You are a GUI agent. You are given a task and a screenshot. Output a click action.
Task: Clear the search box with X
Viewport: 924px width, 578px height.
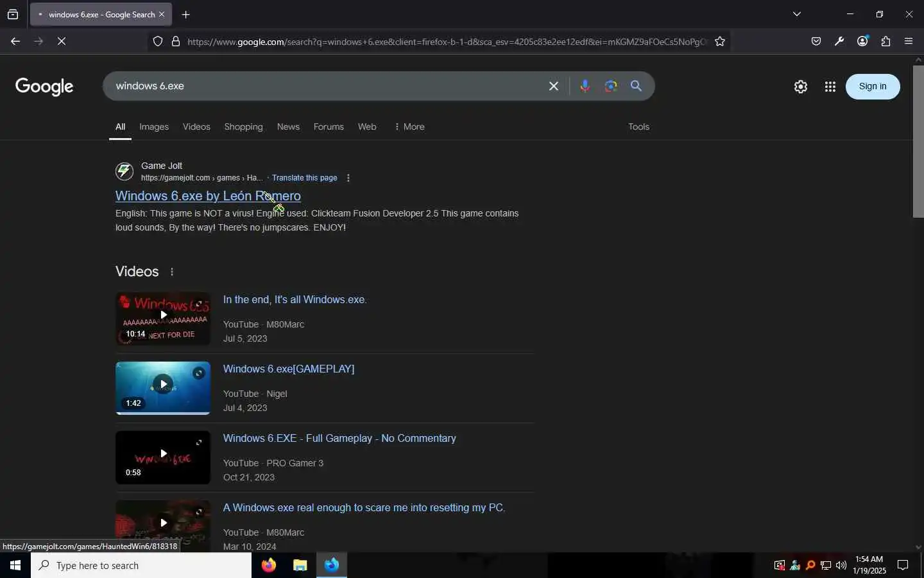pos(554,86)
